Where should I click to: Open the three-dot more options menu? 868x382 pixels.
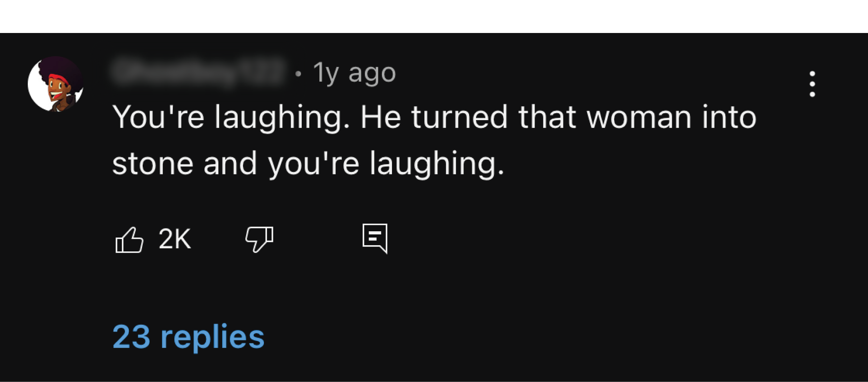point(812,84)
